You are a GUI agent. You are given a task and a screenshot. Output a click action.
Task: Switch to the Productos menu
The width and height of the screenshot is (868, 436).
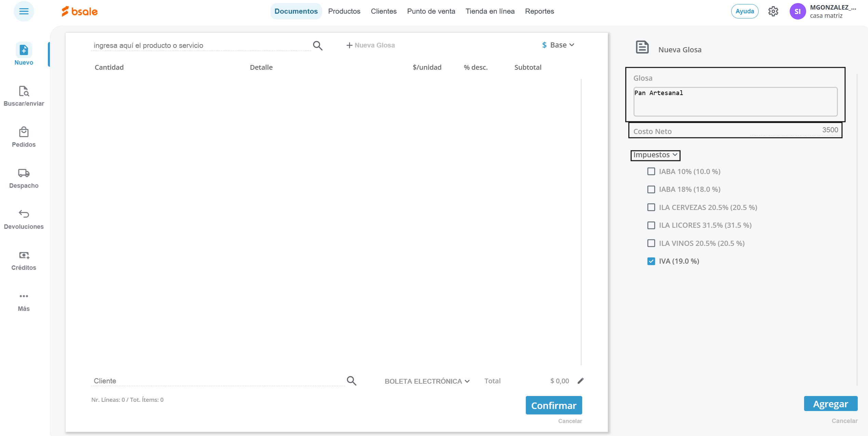[344, 11]
